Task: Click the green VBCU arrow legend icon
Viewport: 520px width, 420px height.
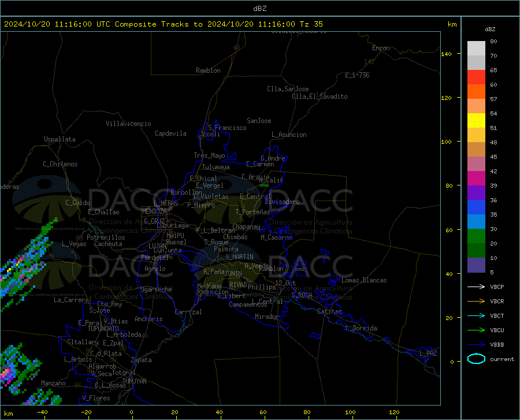Action: (x=476, y=330)
